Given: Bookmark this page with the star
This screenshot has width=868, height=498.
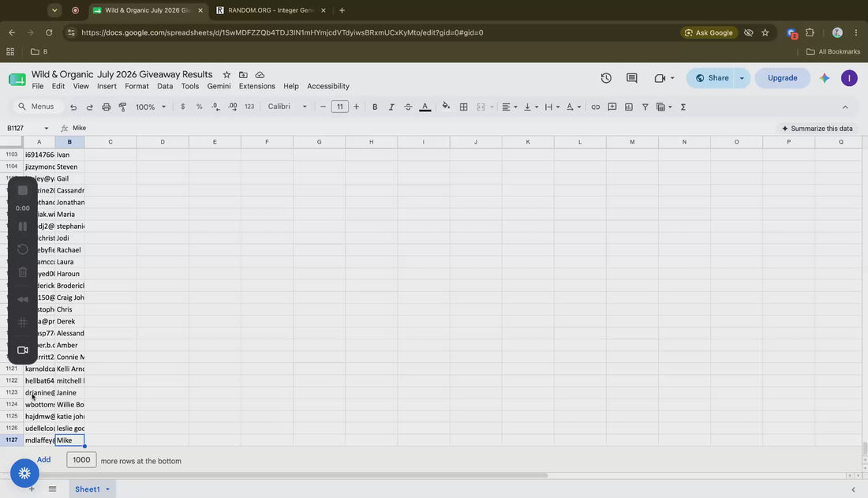Looking at the screenshot, I should 765,32.
